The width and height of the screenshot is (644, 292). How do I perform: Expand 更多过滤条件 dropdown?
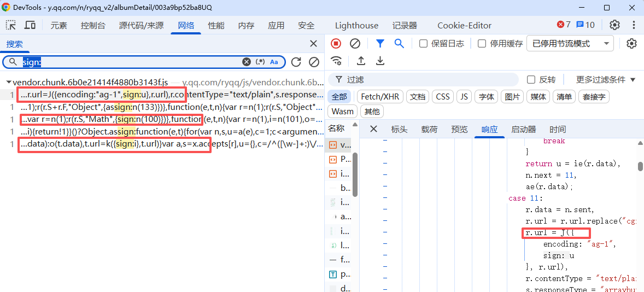pos(606,80)
